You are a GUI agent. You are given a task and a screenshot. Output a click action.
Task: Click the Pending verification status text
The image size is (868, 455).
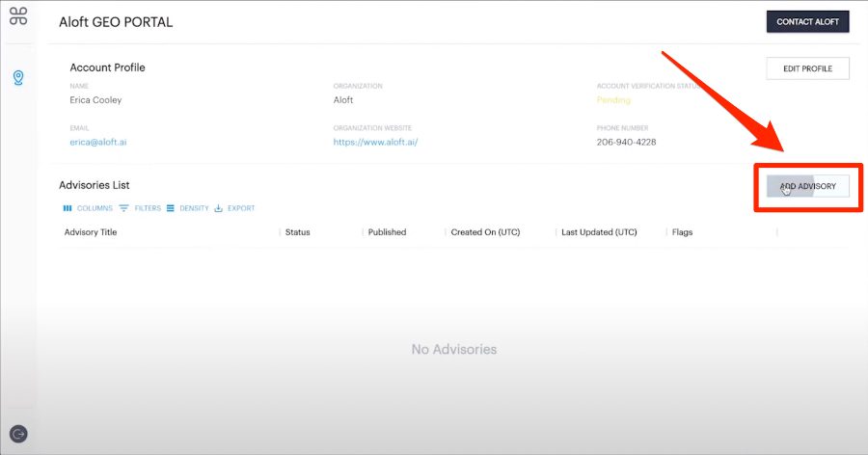pyautogui.click(x=613, y=100)
